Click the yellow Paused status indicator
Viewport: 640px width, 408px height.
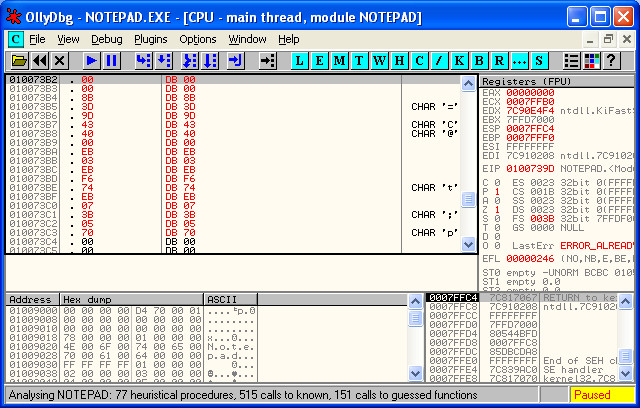pyautogui.click(x=602, y=395)
